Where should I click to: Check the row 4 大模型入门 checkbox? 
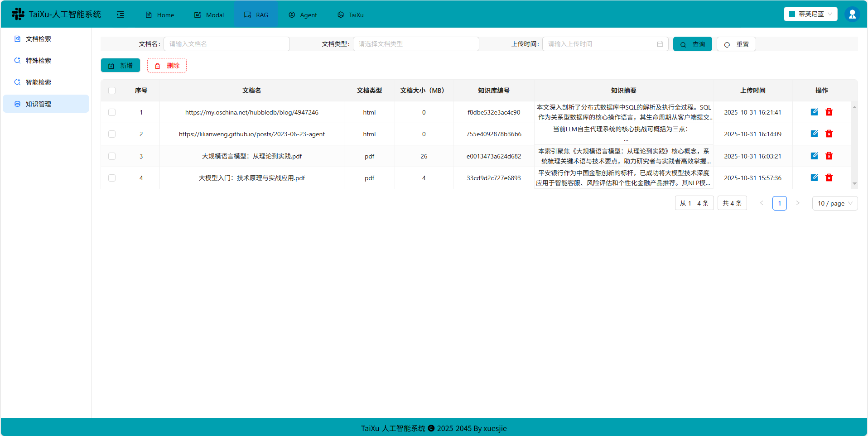coord(112,178)
